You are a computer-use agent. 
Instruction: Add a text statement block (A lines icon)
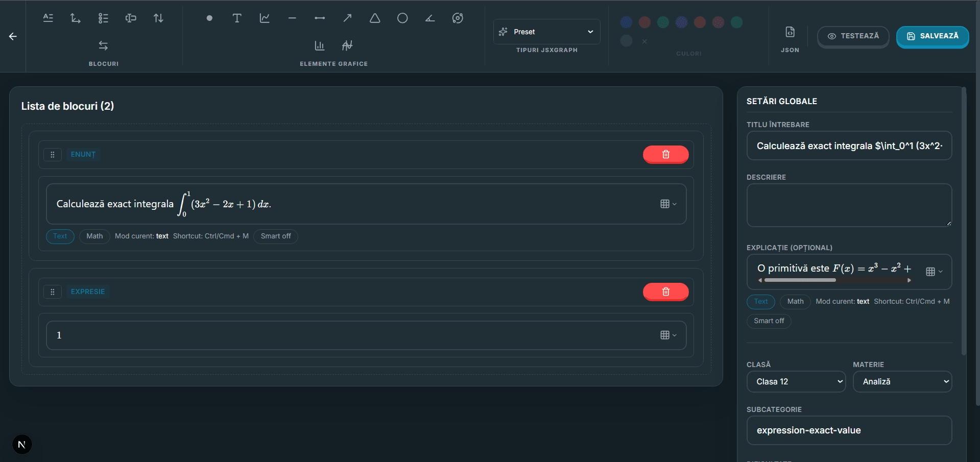(x=48, y=18)
